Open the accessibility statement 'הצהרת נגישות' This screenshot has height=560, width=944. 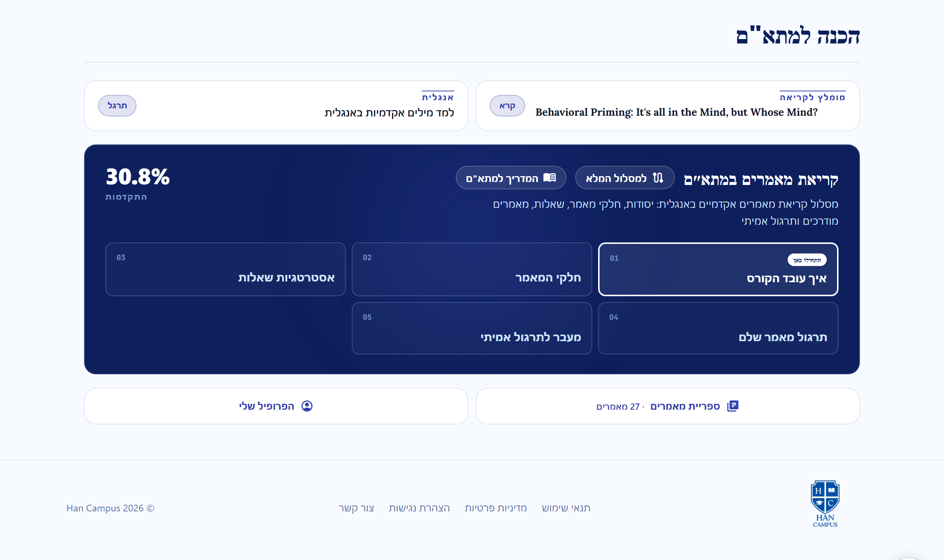click(420, 508)
